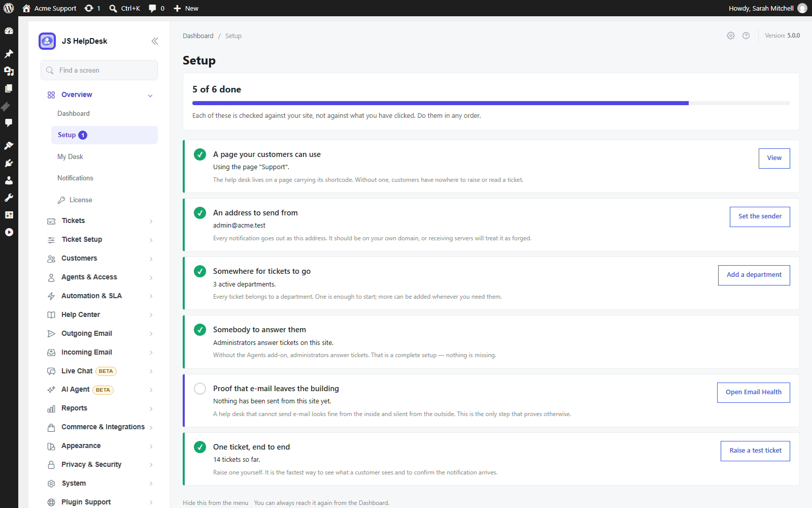Click unchecked circle for e-mail proof step
This screenshot has width=812, height=508.
click(x=200, y=389)
